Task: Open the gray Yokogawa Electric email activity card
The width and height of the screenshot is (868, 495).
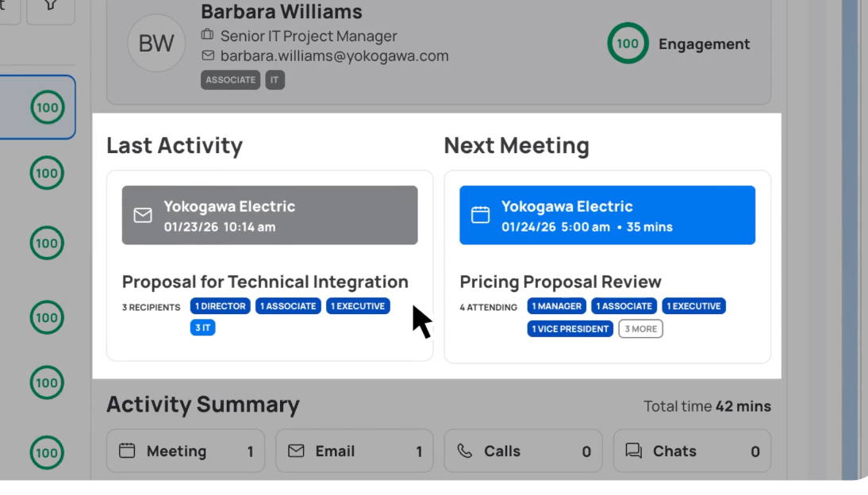Action: click(x=270, y=216)
